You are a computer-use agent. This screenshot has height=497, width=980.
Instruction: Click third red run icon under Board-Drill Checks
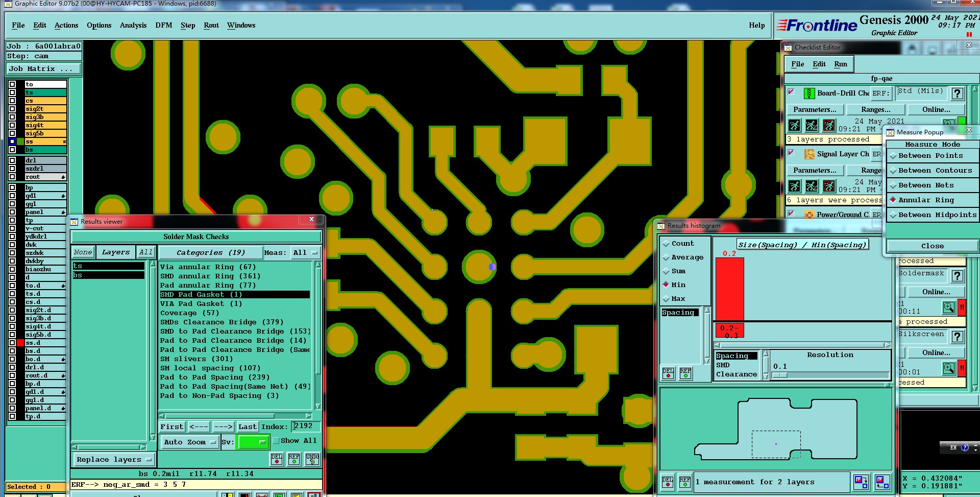[829, 125]
